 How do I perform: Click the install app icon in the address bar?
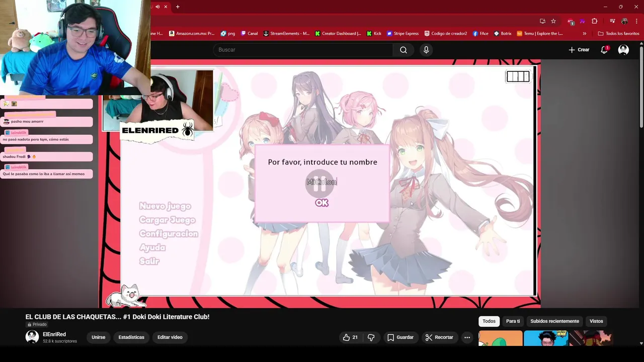pyautogui.click(x=542, y=21)
